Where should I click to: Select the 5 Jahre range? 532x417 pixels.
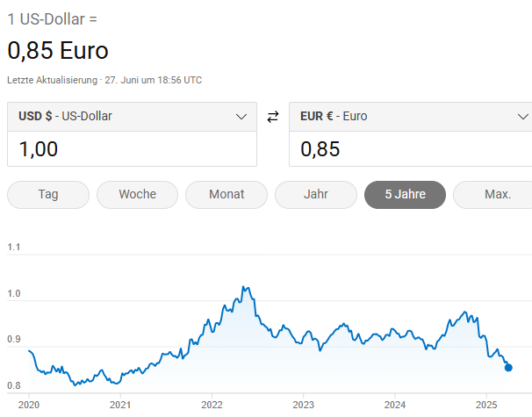(405, 194)
